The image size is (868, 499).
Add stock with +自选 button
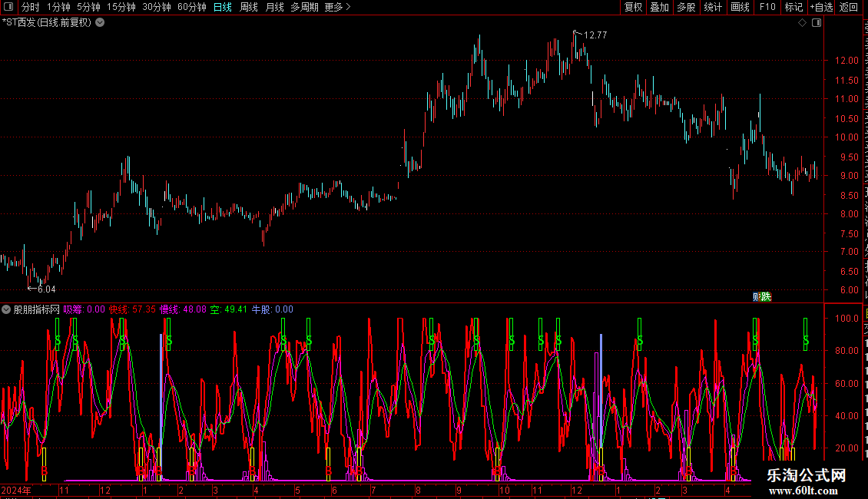pos(821,7)
